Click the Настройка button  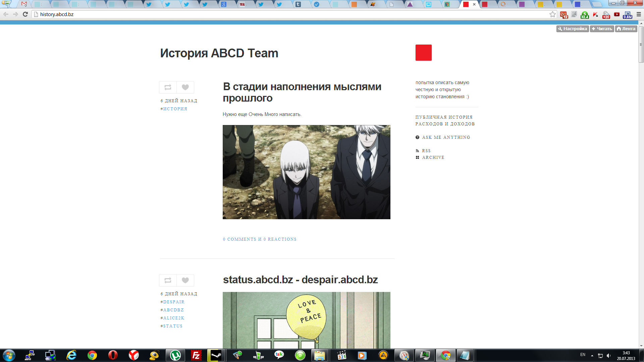pyautogui.click(x=572, y=29)
